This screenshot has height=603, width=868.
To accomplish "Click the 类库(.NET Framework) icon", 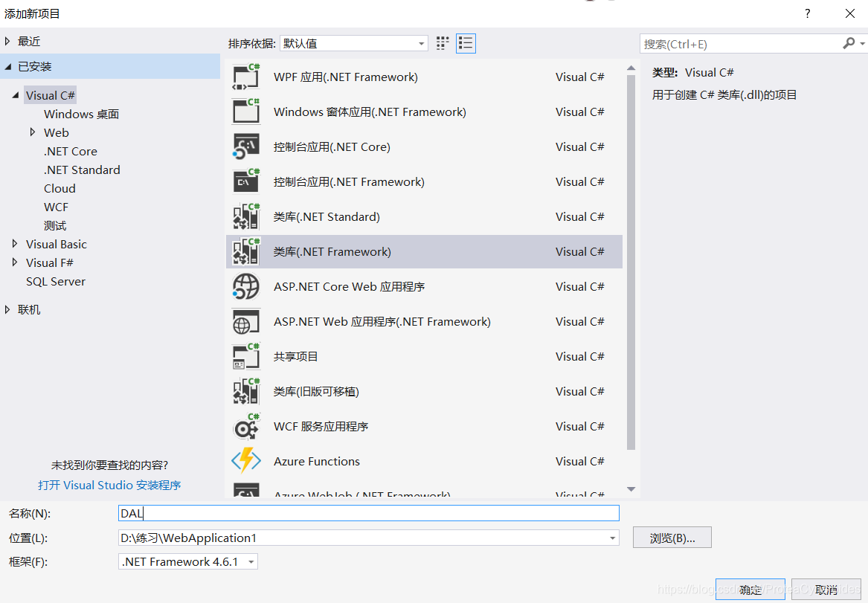I will click(246, 252).
